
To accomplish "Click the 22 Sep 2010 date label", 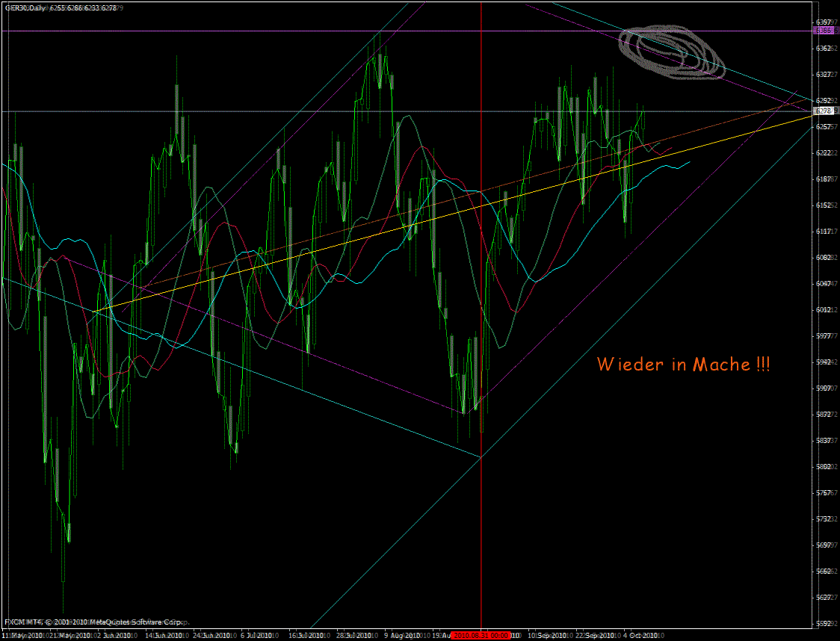I will pos(595,635).
